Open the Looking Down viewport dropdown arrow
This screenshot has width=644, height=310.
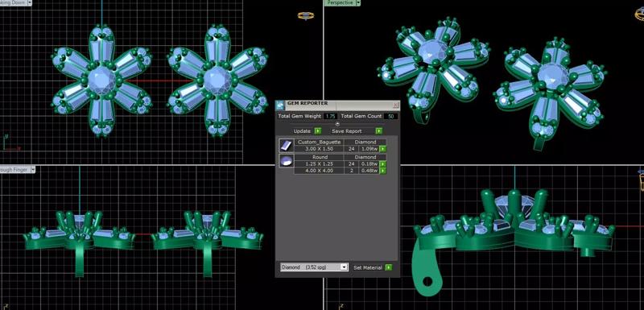pos(31,2)
